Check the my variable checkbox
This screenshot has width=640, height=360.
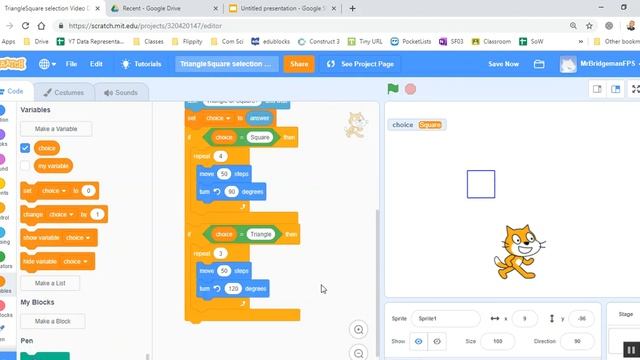coord(25,166)
